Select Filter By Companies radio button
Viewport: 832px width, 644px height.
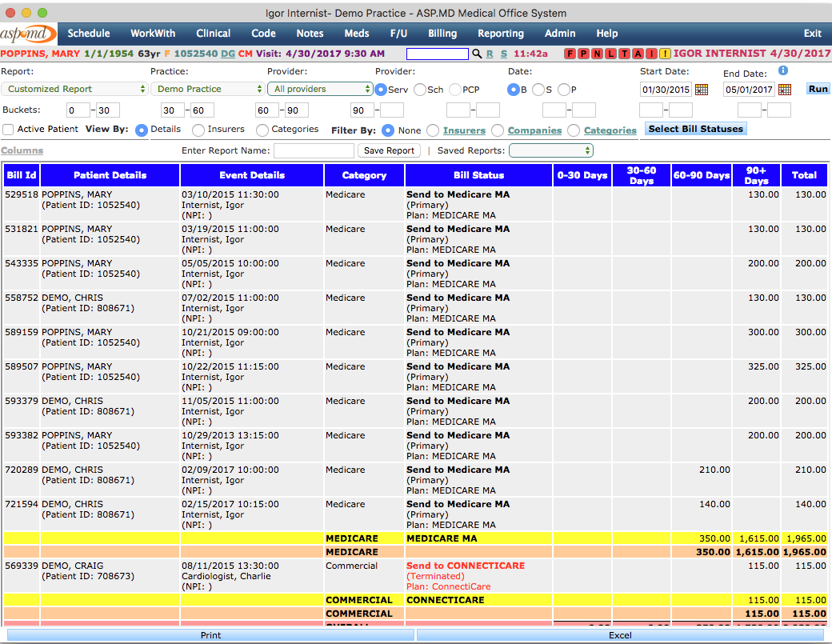click(498, 130)
